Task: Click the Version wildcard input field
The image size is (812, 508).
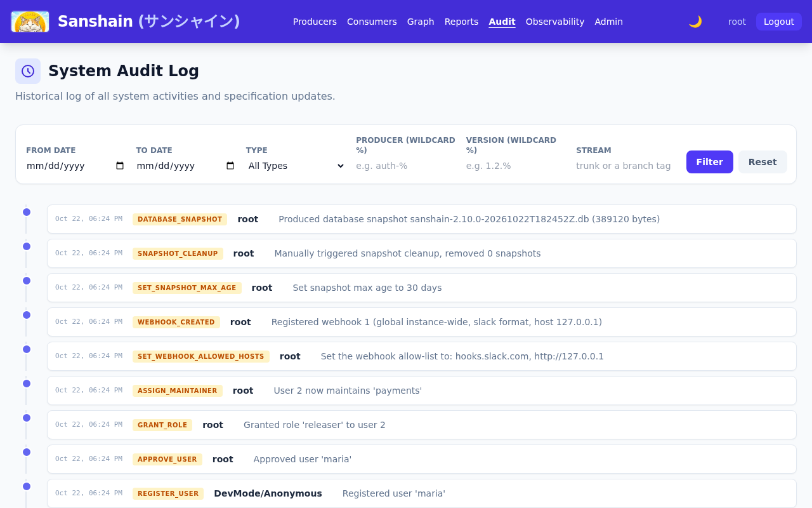Action: 516,166
